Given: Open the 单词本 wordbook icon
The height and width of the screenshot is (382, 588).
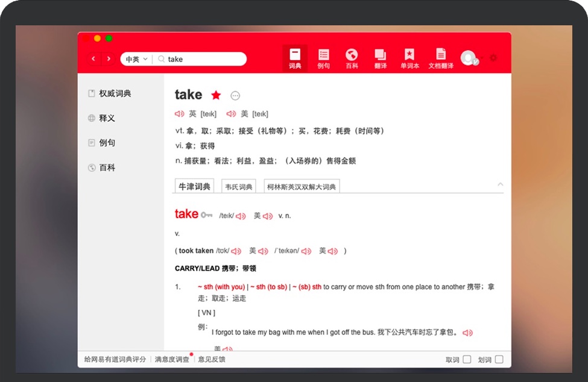Looking at the screenshot, I should (409, 58).
